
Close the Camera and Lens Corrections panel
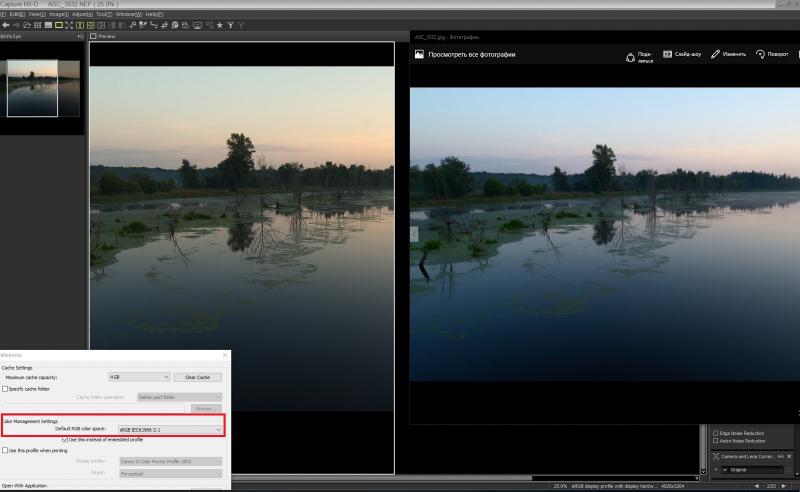789,456
